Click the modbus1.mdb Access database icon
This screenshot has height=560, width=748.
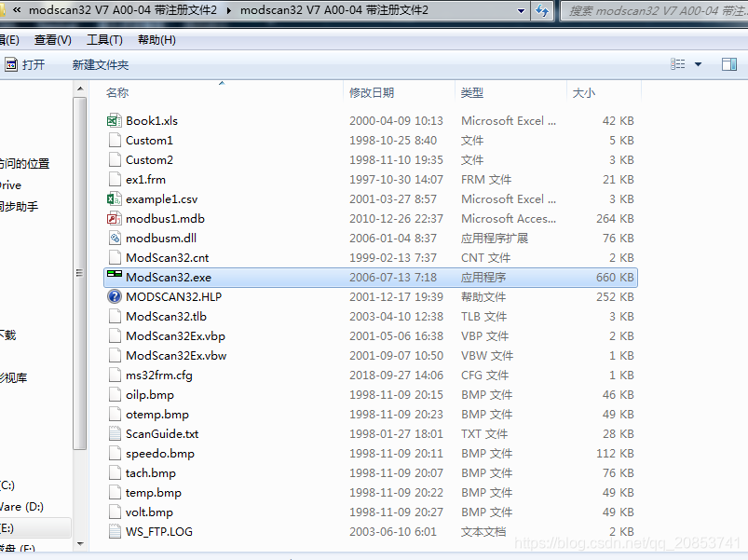tap(114, 218)
